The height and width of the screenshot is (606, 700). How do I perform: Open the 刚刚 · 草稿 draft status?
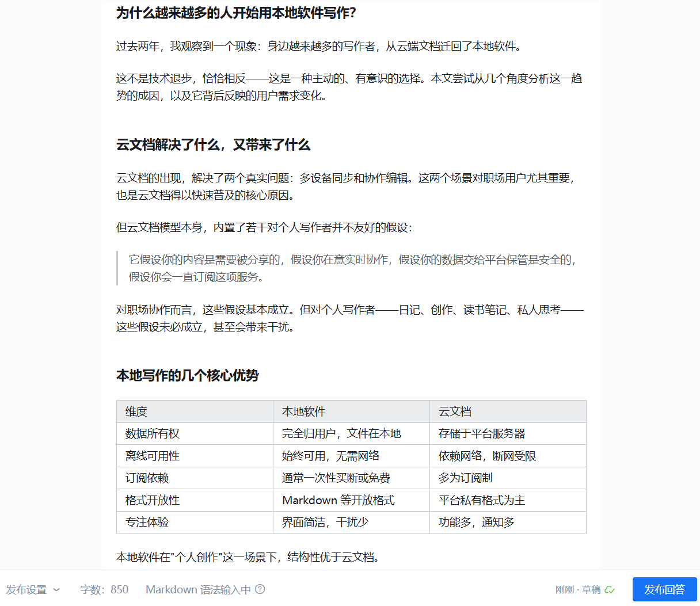[x=579, y=589]
